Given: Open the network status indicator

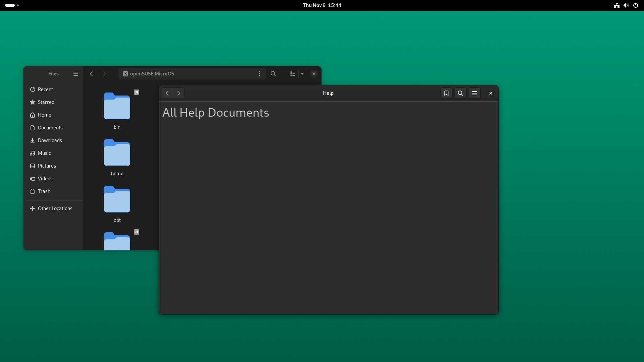Looking at the screenshot, I should [616, 5].
